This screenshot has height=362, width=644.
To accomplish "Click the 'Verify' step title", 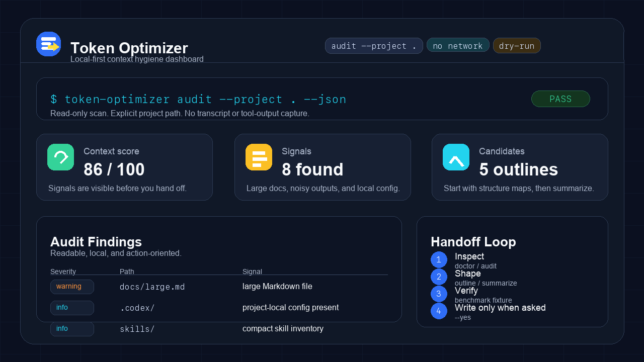I will click(x=466, y=291).
